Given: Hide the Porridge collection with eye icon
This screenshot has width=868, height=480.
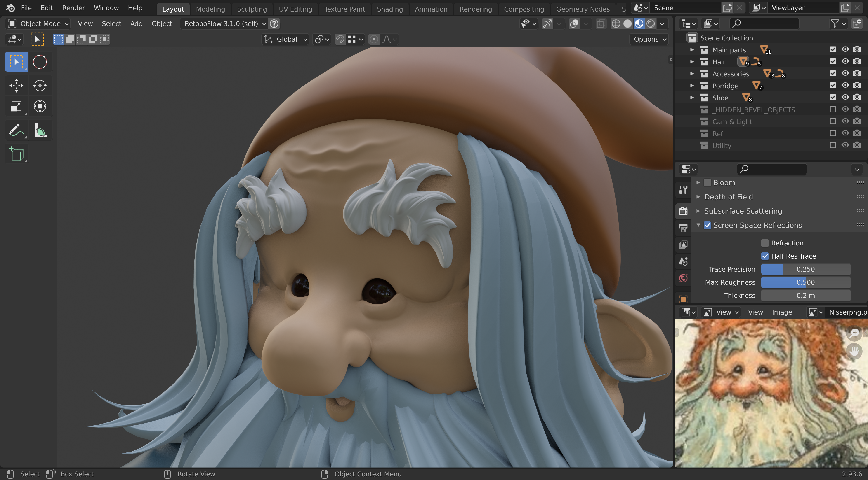Looking at the screenshot, I should pos(845,86).
